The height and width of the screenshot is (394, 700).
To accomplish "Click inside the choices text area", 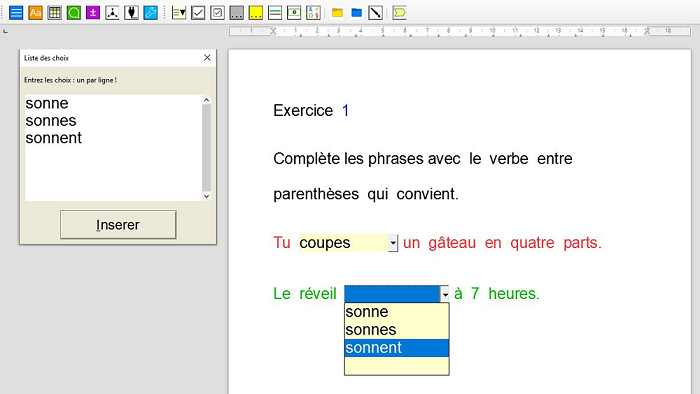I will point(113,148).
